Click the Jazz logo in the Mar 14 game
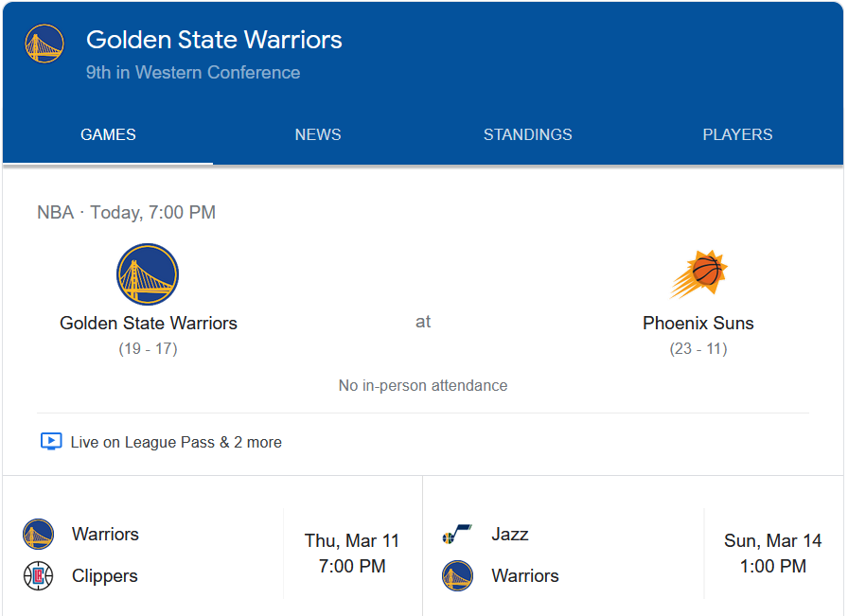This screenshot has width=848, height=616. click(x=457, y=535)
